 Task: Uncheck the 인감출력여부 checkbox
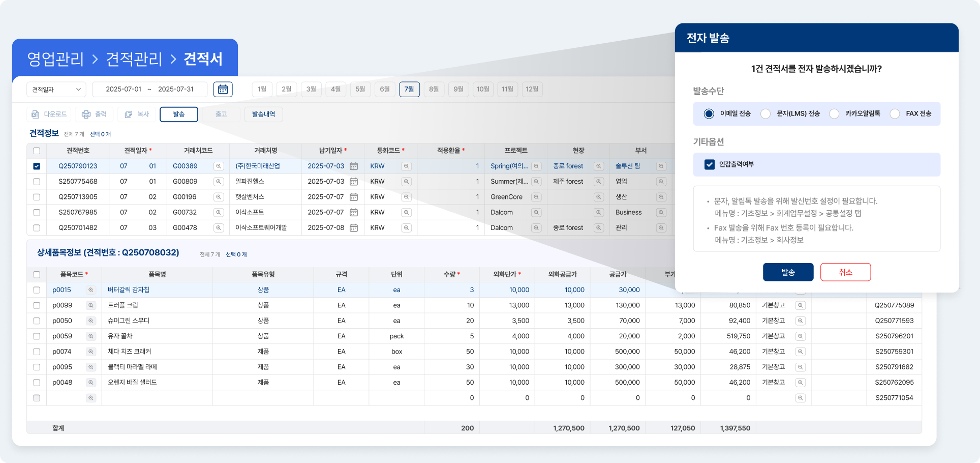(710, 164)
